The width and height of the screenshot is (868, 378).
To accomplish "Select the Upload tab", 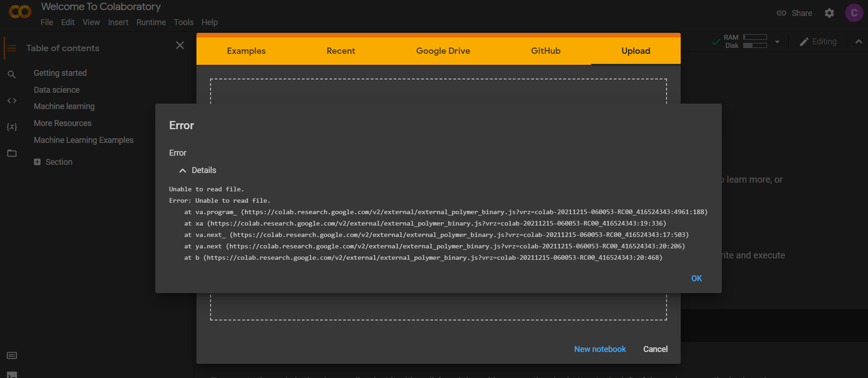I will (636, 51).
